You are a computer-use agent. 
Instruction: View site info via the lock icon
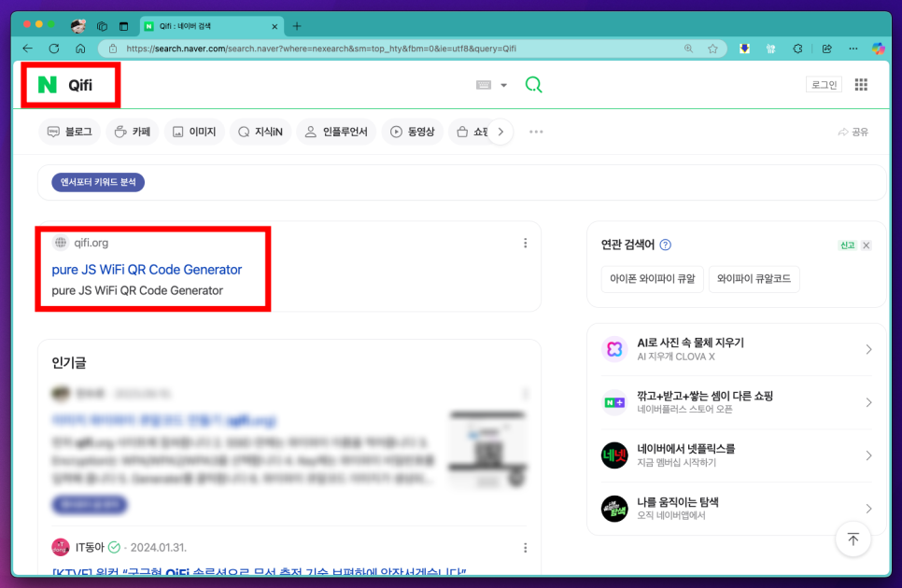click(113, 49)
